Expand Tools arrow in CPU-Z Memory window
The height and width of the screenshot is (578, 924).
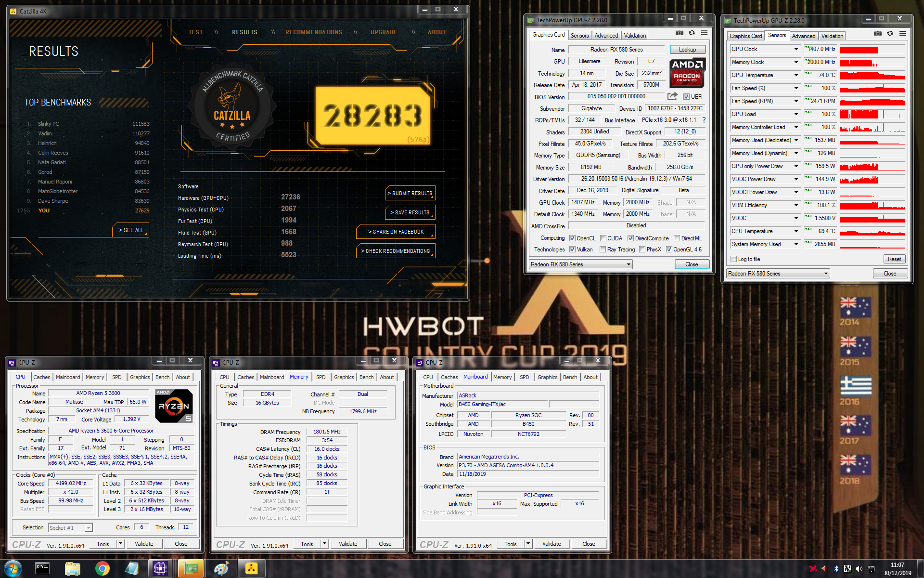[325, 544]
